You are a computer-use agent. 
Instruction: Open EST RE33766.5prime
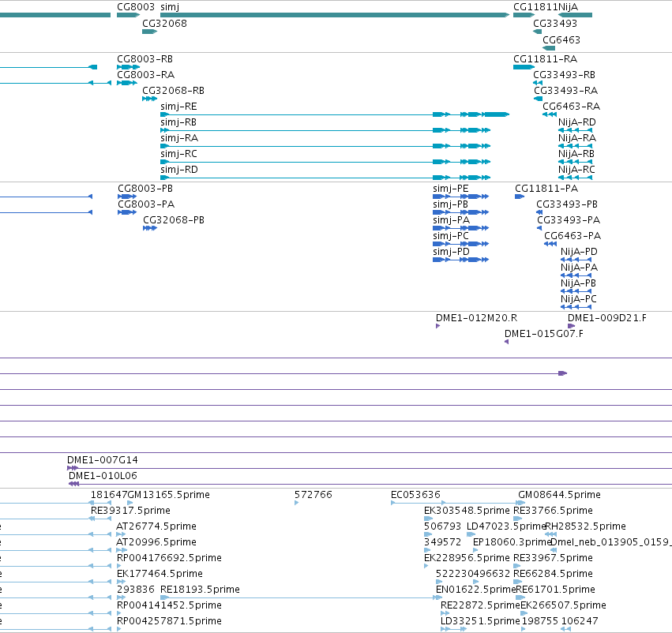tap(553, 511)
